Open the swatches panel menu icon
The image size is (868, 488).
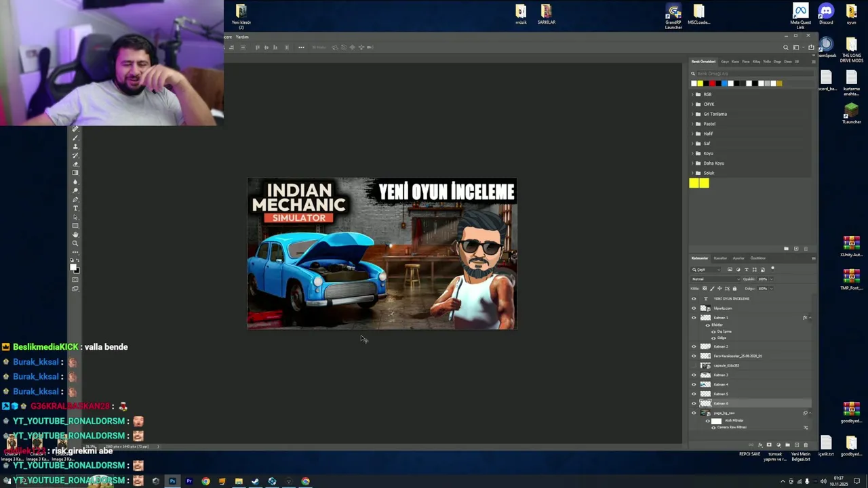click(814, 62)
